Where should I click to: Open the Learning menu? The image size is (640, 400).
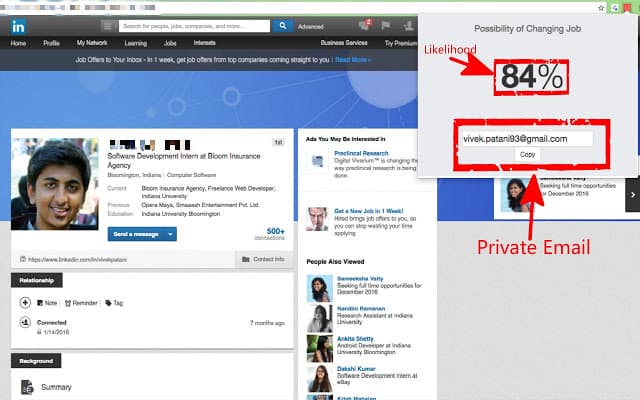[x=136, y=43]
